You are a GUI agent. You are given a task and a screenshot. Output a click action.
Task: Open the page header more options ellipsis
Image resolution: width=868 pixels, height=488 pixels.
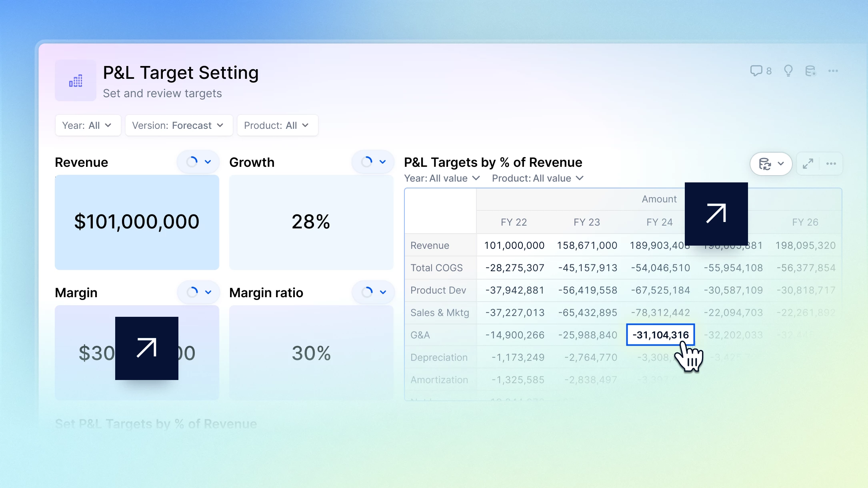pyautogui.click(x=833, y=71)
